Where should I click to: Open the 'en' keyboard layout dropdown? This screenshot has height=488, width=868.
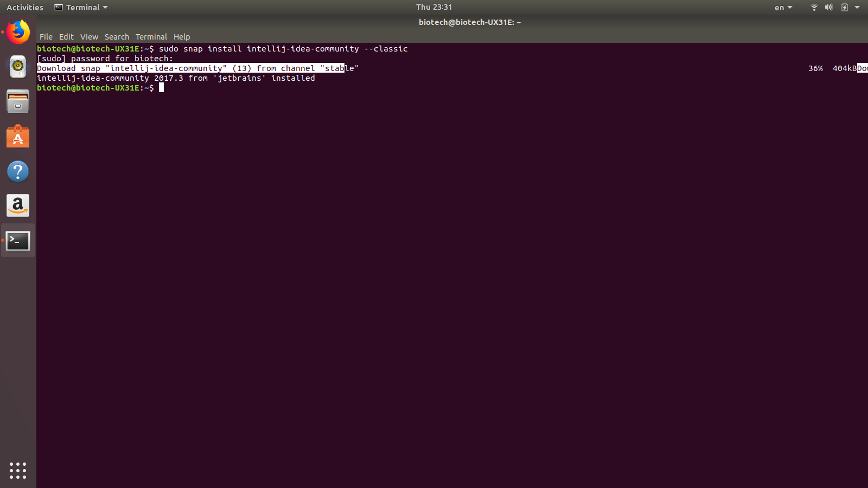(x=783, y=8)
